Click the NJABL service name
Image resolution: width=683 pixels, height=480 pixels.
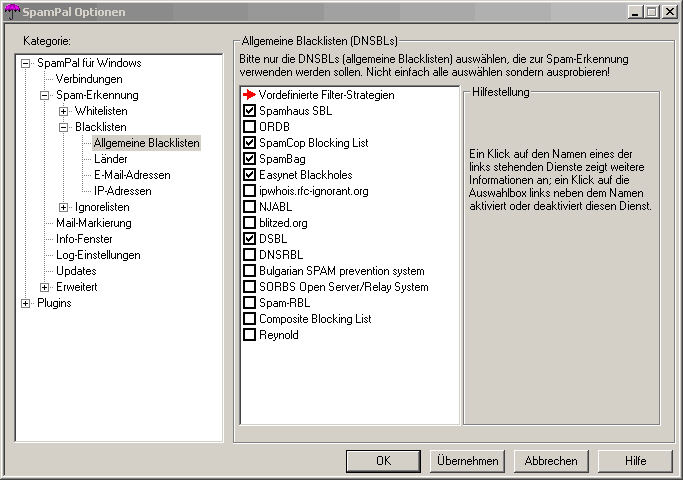coord(275,206)
